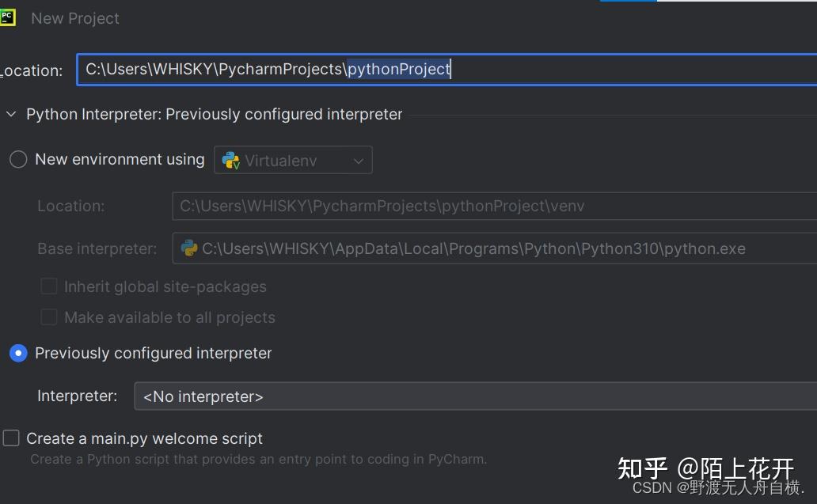Click the New Project window title
The image size is (817, 504).
click(x=75, y=18)
